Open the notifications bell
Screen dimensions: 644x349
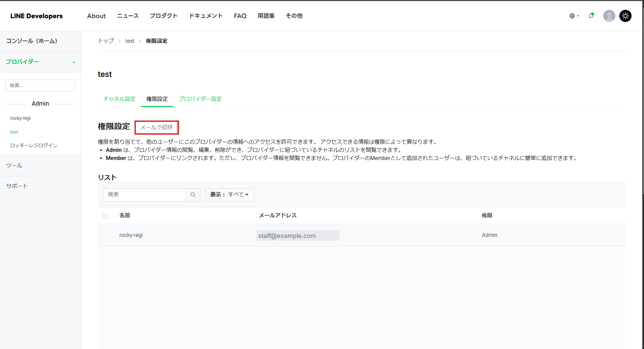591,16
